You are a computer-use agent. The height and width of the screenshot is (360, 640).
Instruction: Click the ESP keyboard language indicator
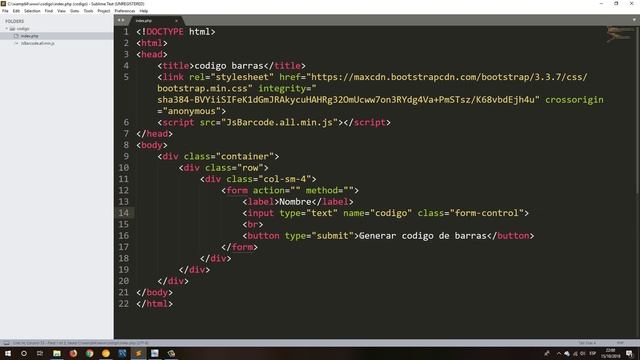(x=593, y=353)
